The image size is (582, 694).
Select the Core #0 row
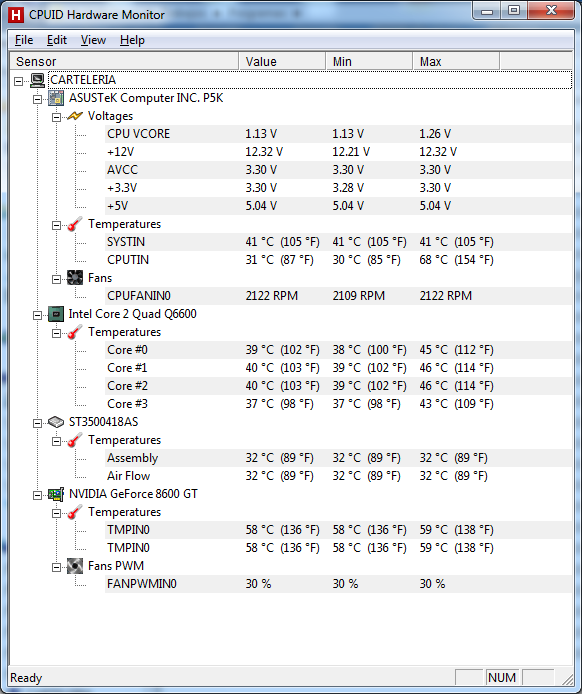tap(338, 350)
